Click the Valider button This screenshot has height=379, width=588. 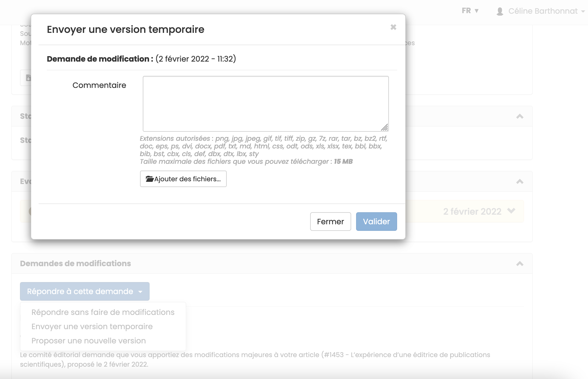[x=376, y=221]
